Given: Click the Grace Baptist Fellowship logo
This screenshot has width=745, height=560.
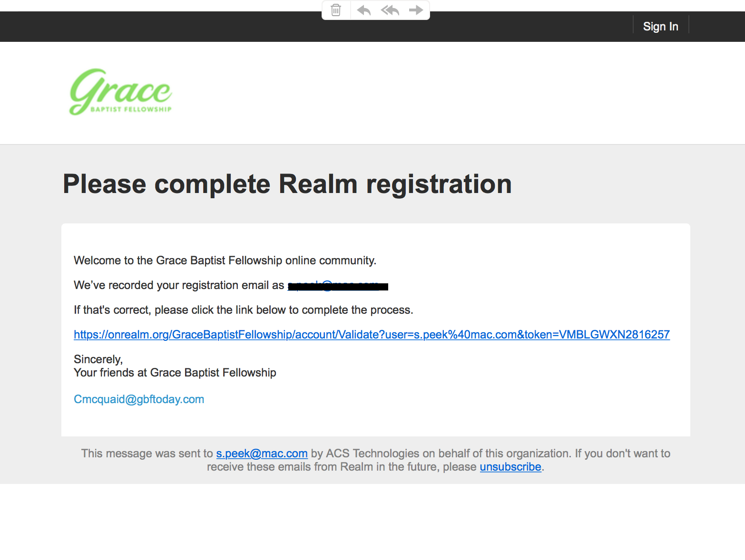Looking at the screenshot, I should click(121, 92).
